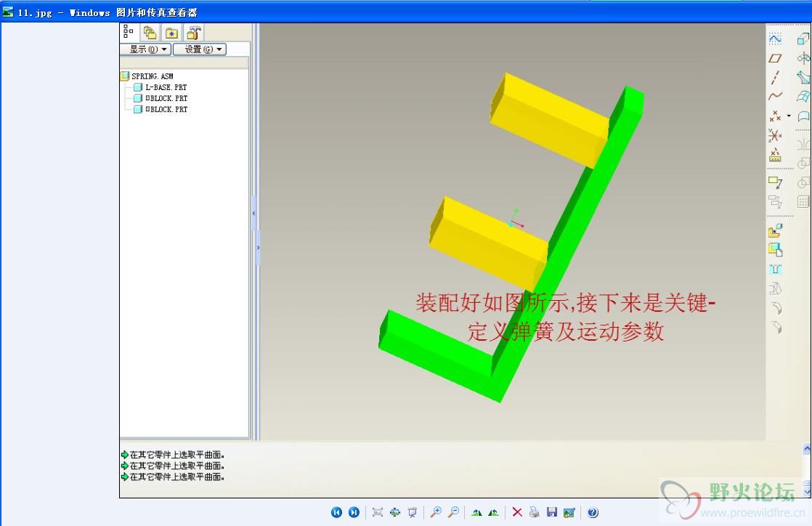
Task: Open viewer help with the question mark
Action: coord(593,512)
